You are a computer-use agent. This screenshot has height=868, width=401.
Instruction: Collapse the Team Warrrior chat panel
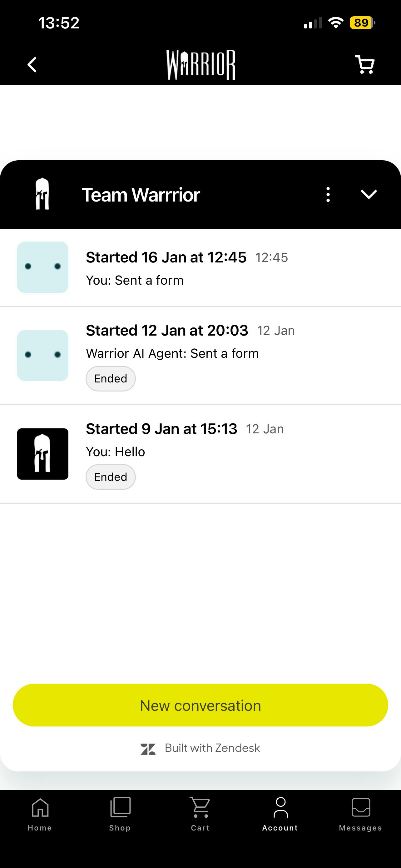pos(369,194)
